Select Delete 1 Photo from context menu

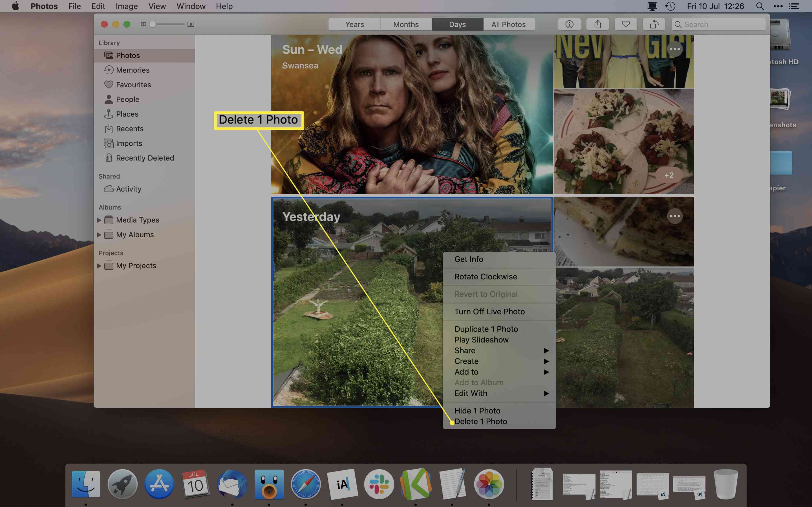click(x=480, y=421)
